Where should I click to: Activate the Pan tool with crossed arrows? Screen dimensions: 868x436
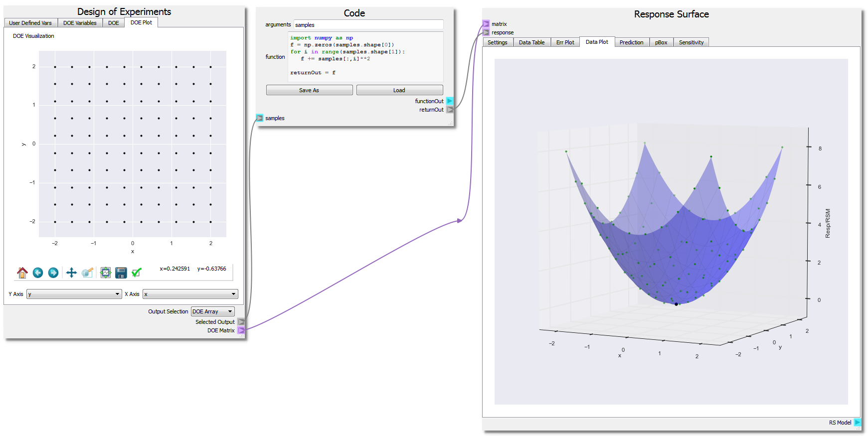(71, 273)
